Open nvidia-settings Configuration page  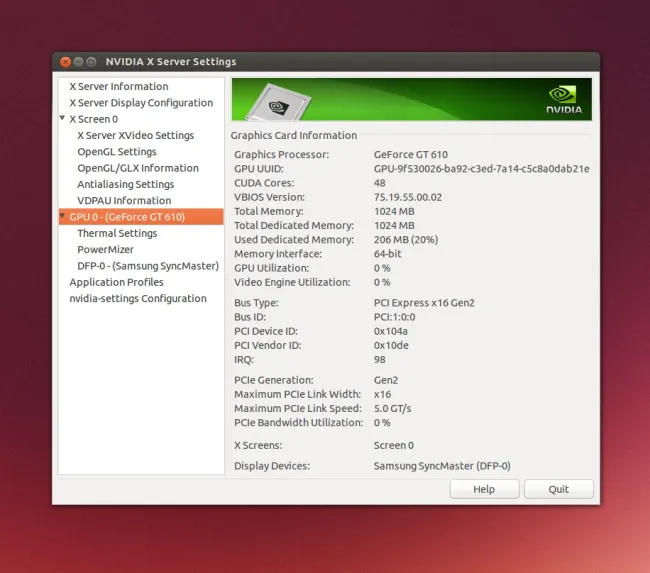tap(137, 299)
